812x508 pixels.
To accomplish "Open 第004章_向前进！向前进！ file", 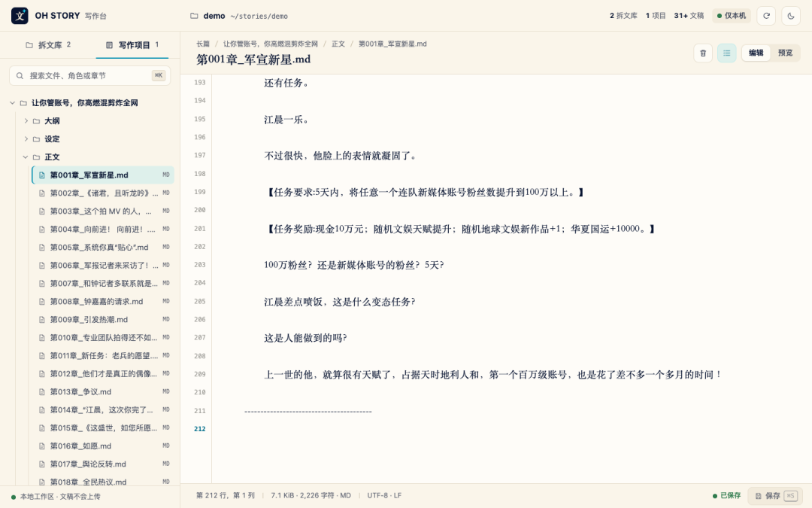I will point(103,229).
